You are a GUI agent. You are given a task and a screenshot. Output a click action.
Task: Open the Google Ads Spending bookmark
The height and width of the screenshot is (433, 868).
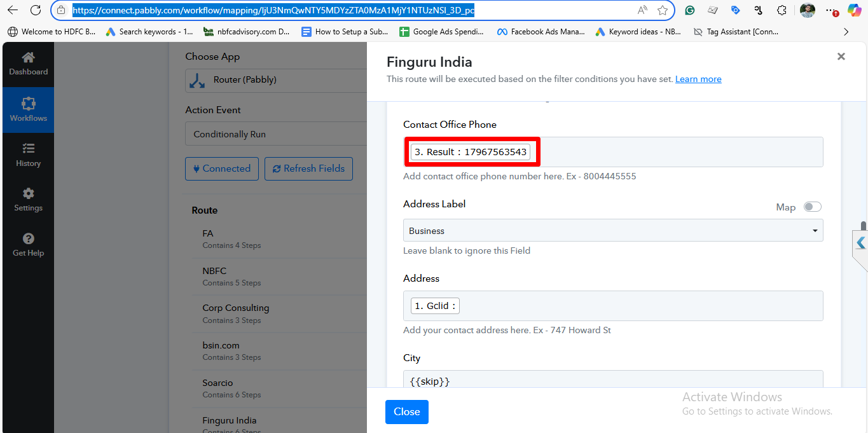442,31
